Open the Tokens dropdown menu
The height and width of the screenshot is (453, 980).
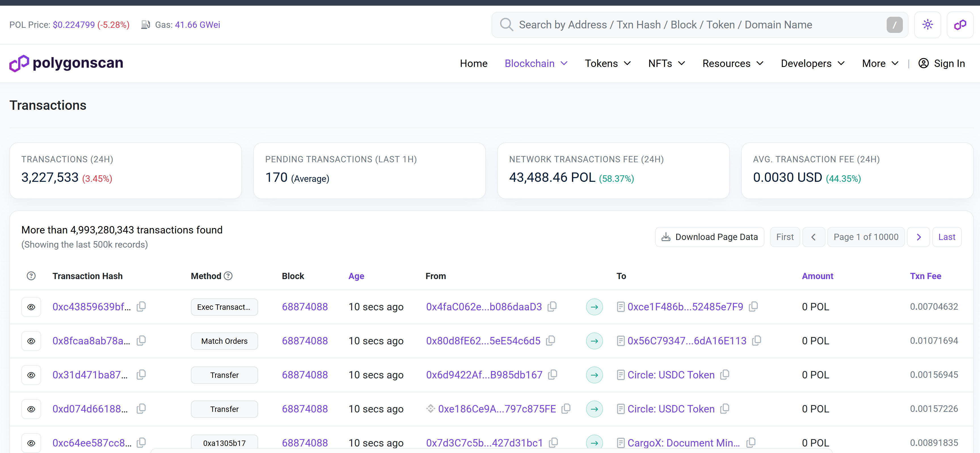(608, 63)
